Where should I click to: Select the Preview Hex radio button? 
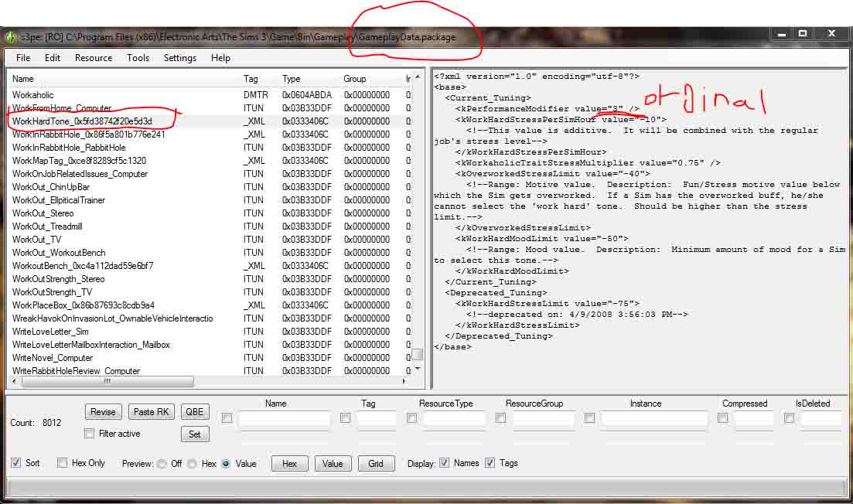pyautogui.click(x=193, y=464)
